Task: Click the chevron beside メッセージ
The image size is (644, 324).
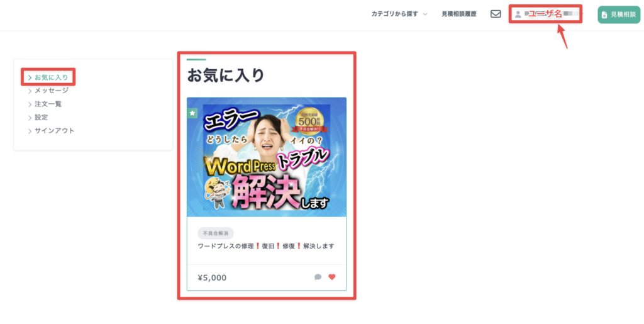Action: (30, 91)
